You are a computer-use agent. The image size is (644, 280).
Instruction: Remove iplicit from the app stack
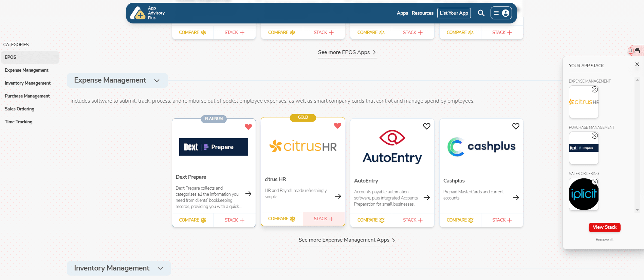[594, 182]
